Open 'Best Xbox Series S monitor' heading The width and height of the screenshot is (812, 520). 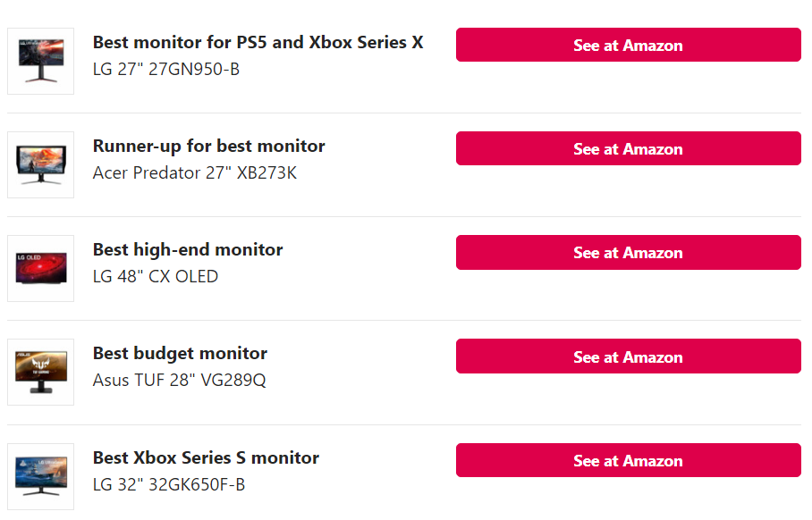click(x=206, y=458)
